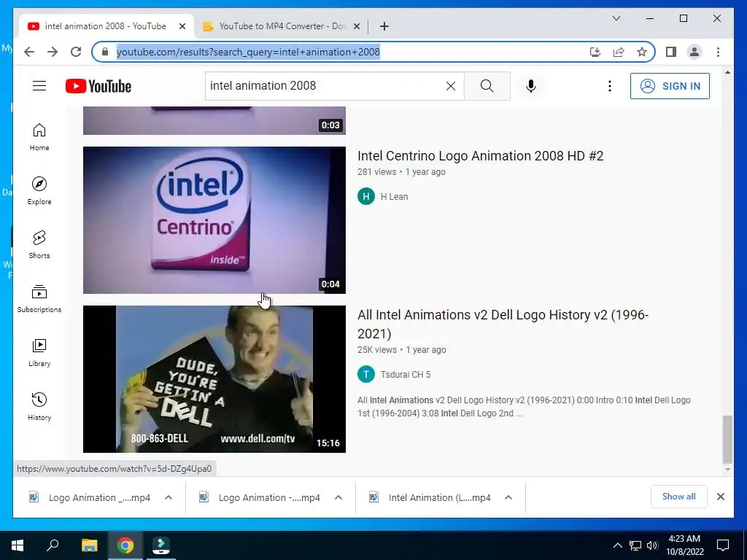The width and height of the screenshot is (747, 560).
Task: Open the Chrome three-dot menu
Action: pos(718,52)
